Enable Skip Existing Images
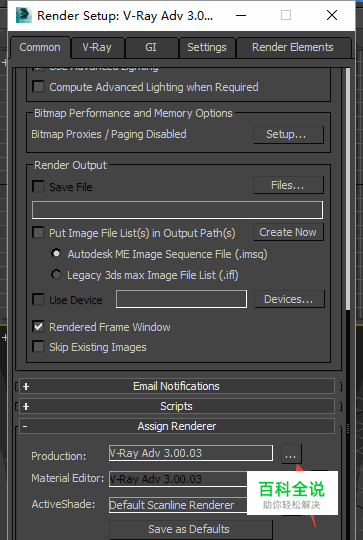The image size is (363, 540). (x=38, y=347)
